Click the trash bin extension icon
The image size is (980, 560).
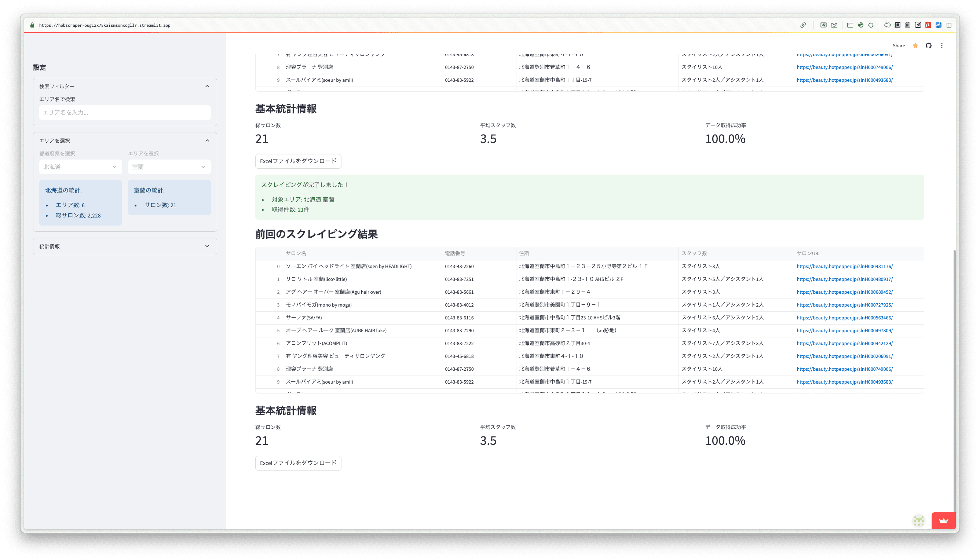(908, 25)
